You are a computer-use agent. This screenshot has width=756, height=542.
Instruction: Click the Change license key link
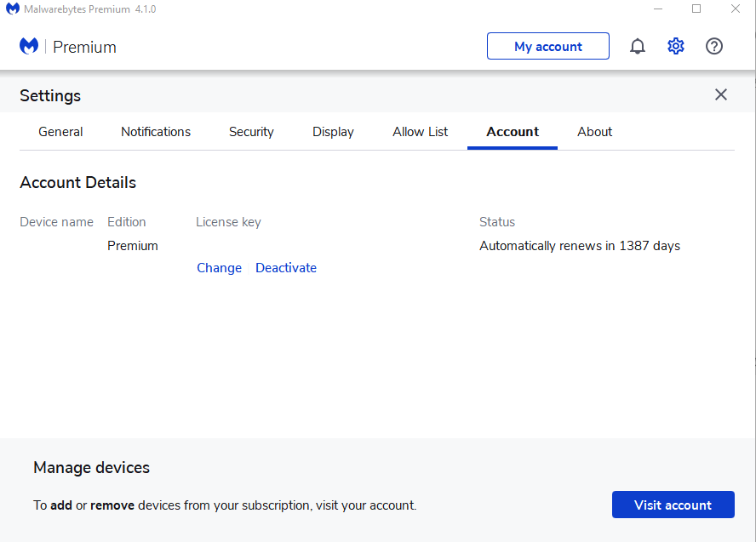pos(219,268)
